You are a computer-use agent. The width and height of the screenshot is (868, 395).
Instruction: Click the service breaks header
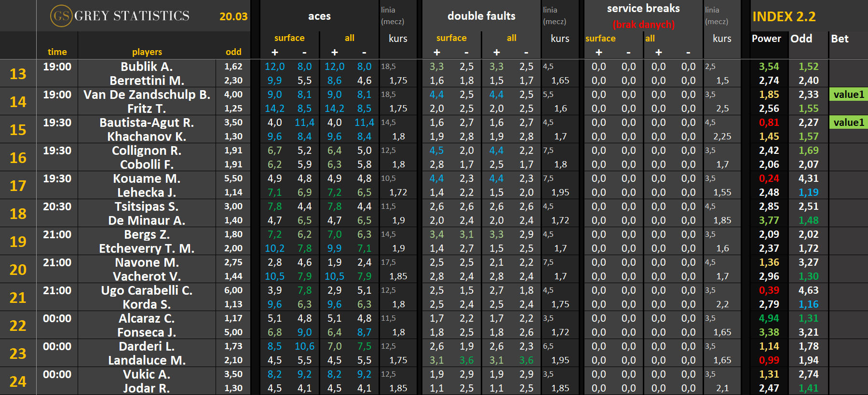pyautogui.click(x=643, y=9)
